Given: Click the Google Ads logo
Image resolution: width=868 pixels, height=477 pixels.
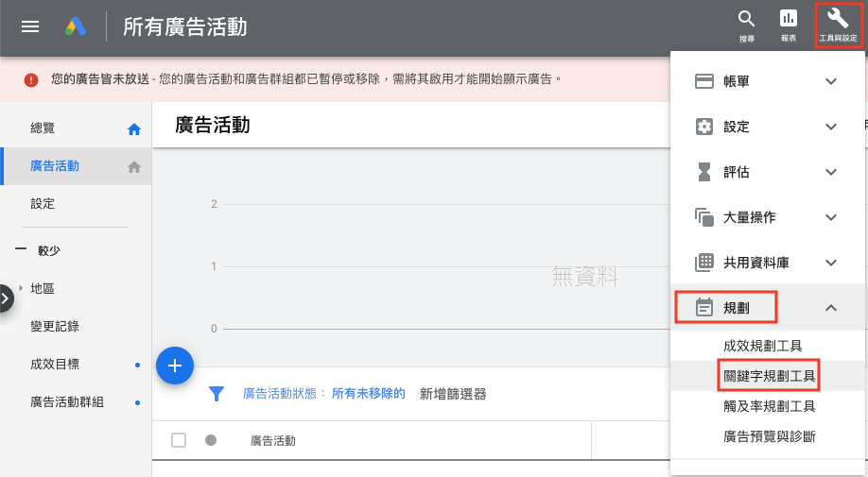Looking at the screenshot, I should pyautogui.click(x=77, y=26).
